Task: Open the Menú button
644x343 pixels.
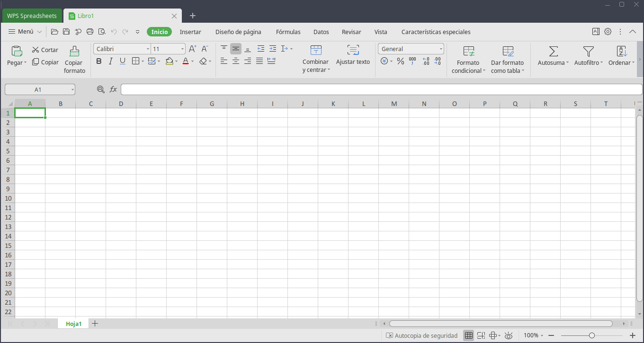Action: (x=21, y=32)
